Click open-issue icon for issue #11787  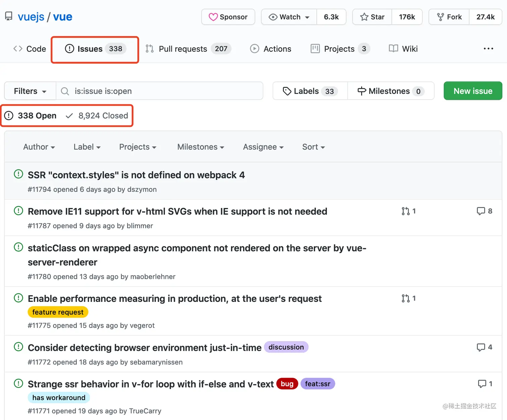tap(18, 211)
